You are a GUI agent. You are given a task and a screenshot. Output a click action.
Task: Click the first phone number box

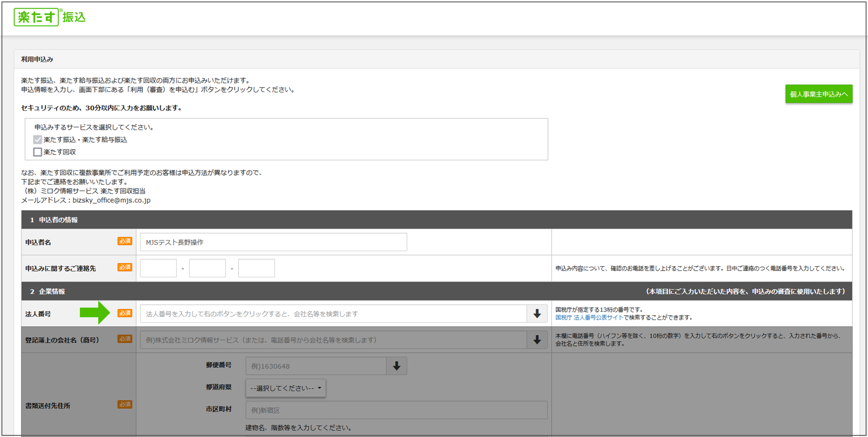coord(158,268)
